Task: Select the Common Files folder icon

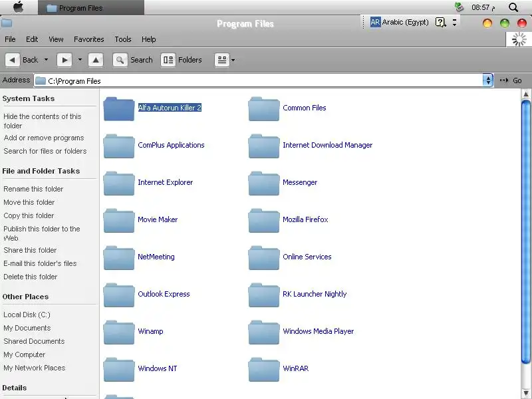Action: point(263,109)
